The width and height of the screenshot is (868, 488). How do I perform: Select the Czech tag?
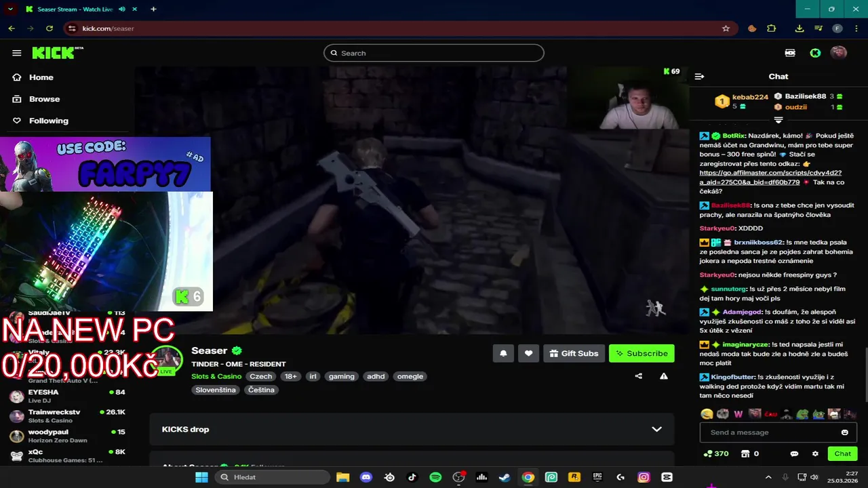click(260, 376)
